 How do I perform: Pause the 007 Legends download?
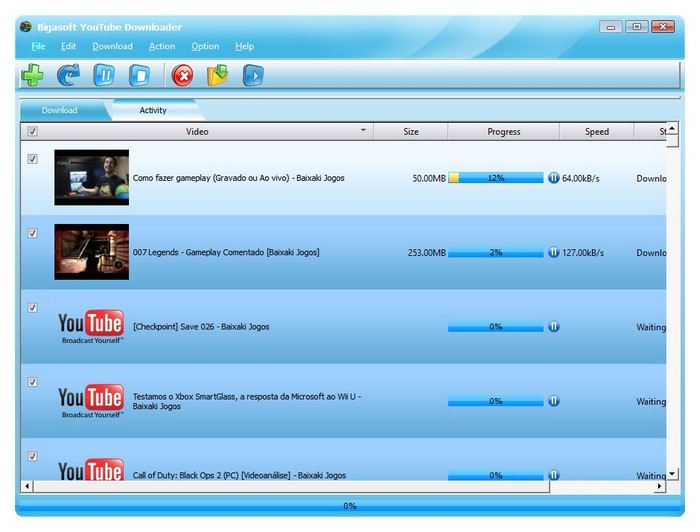click(554, 253)
